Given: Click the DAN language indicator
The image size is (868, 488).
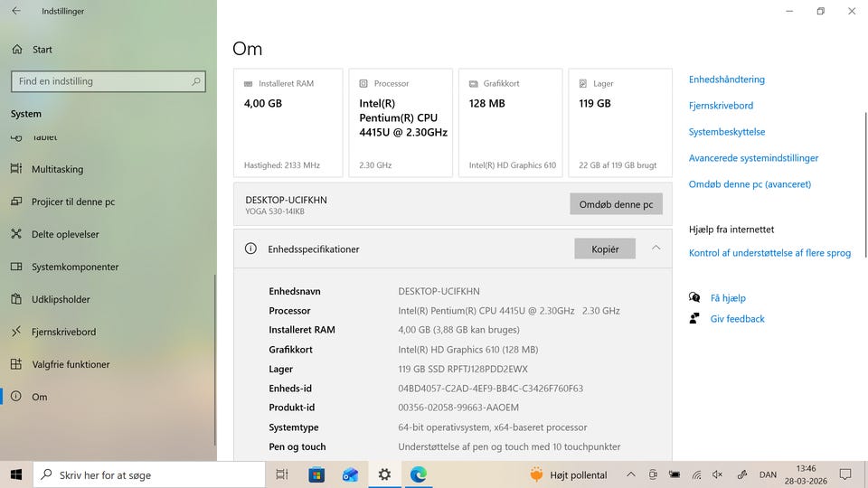Looking at the screenshot, I should click(768, 474).
